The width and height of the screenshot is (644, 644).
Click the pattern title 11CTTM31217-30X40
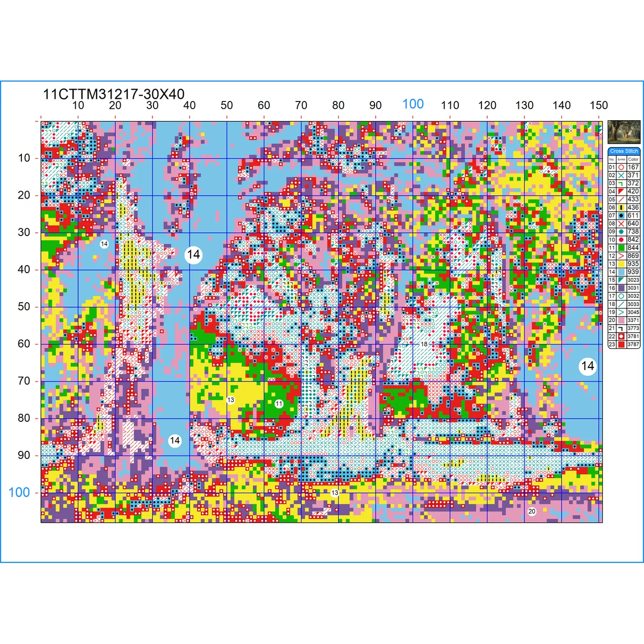[x=114, y=94]
